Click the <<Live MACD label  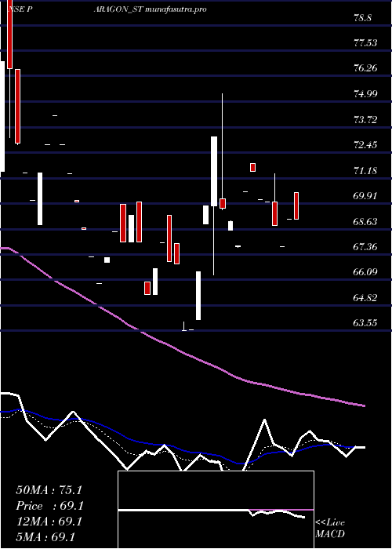pyautogui.click(x=330, y=529)
